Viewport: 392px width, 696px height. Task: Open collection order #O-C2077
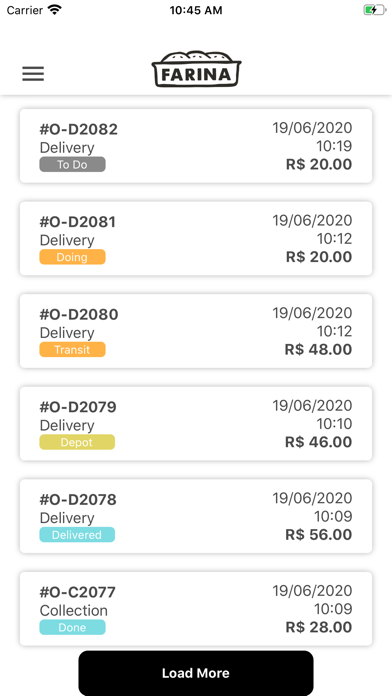[196, 609]
